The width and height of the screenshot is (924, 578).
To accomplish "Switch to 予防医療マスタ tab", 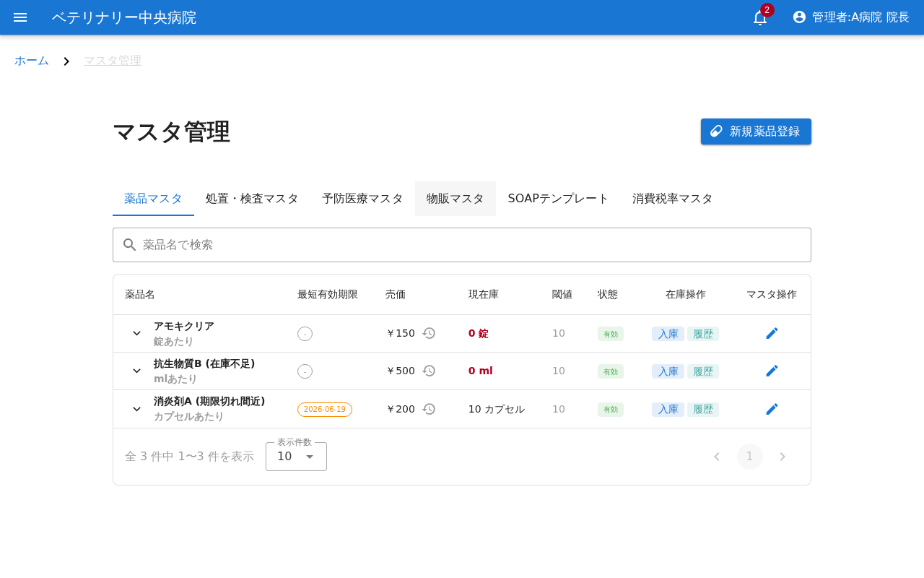I will tap(362, 199).
